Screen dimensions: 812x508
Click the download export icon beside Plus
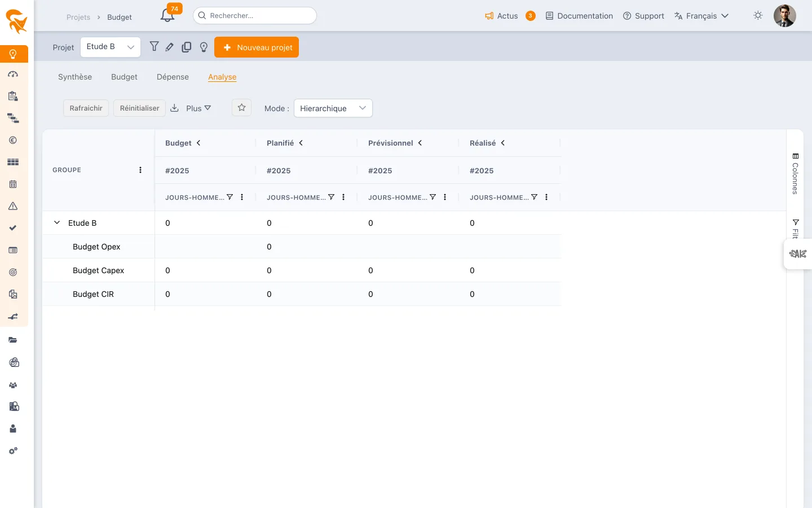[x=175, y=108]
